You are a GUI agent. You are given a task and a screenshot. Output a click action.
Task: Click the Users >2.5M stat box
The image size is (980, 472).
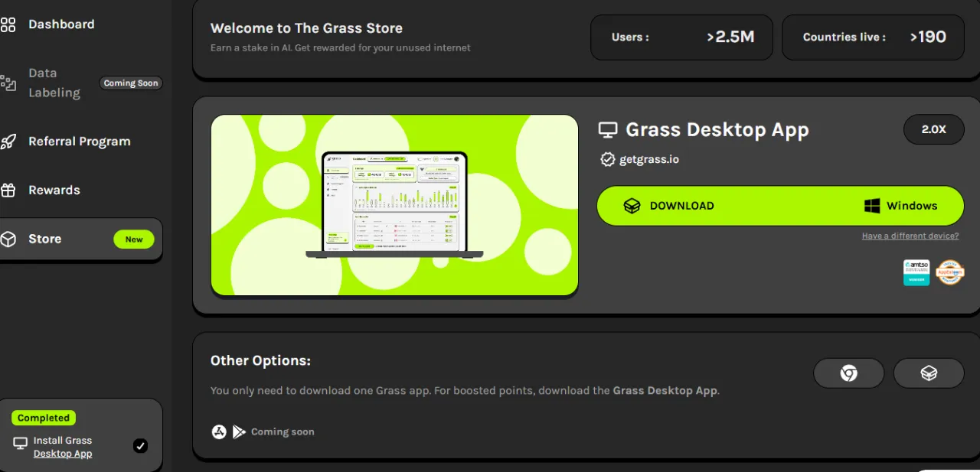click(x=681, y=37)
